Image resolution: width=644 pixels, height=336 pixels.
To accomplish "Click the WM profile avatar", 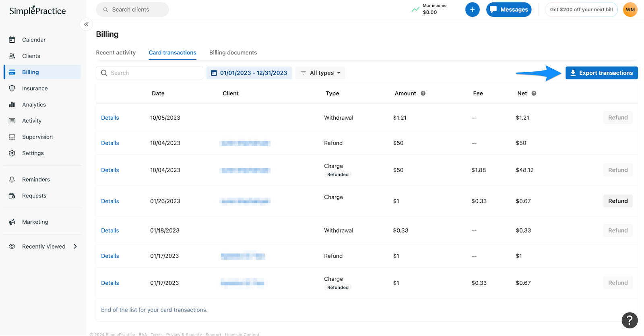I will 630,10.
